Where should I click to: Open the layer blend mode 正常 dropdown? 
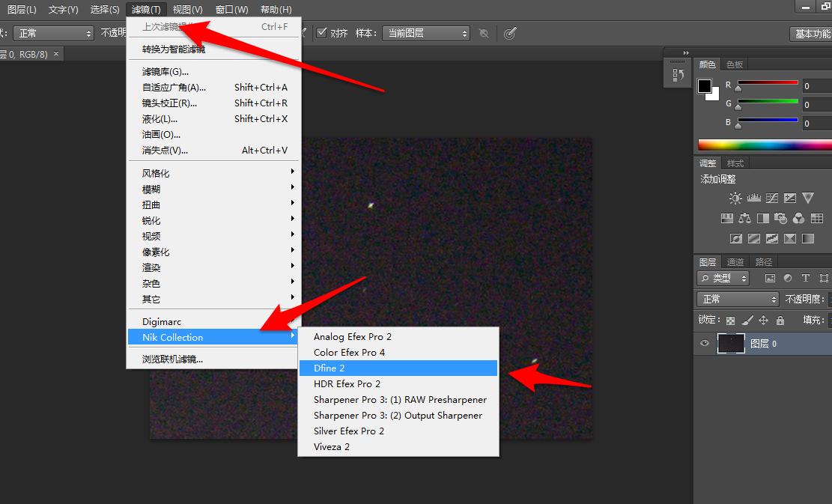coord(738,300)
